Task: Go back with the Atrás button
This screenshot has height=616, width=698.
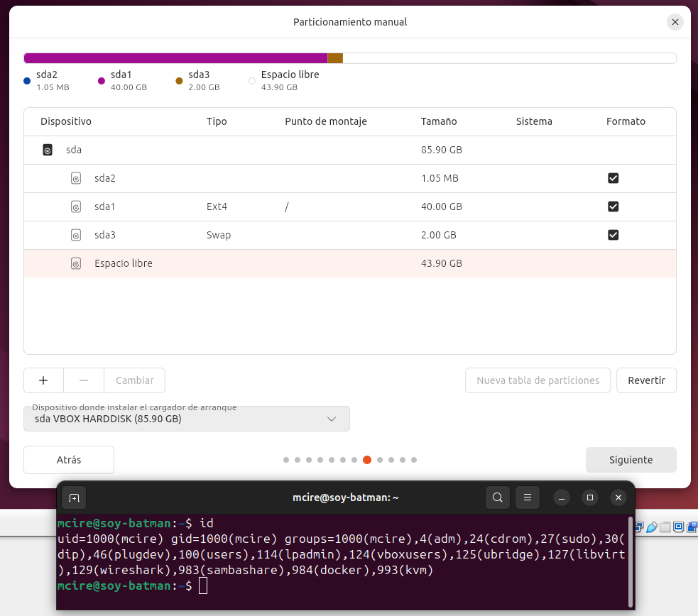Action: (x=69, y=460)
